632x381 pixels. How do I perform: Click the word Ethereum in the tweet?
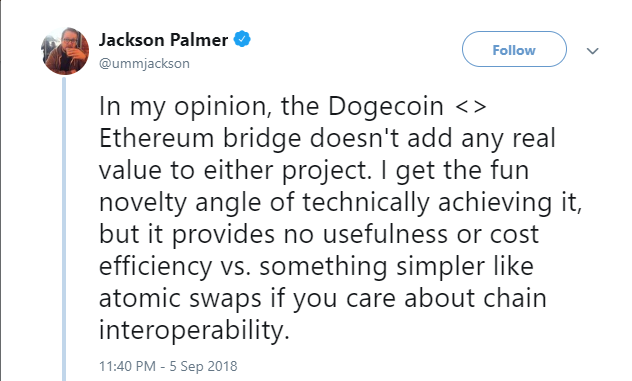156,138
